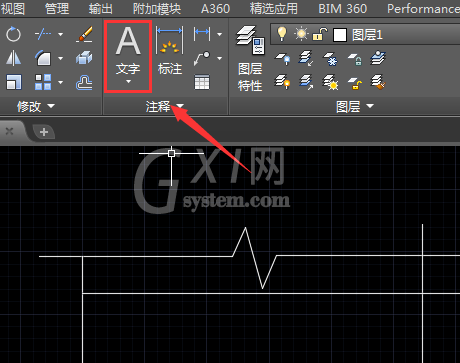Click 图层1 white color swatch
Viewport: 460px width, 363px height.
(x=340, y=35)
